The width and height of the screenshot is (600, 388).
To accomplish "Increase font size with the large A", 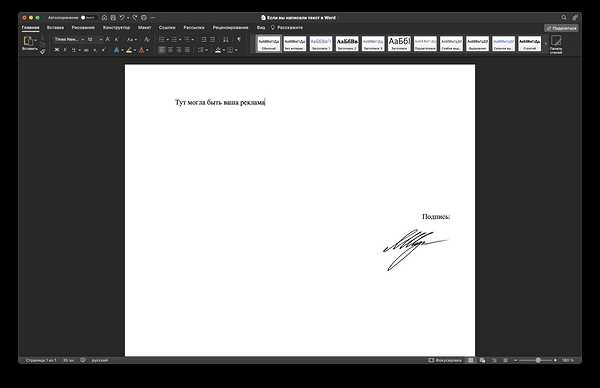I will click(108, 39).
